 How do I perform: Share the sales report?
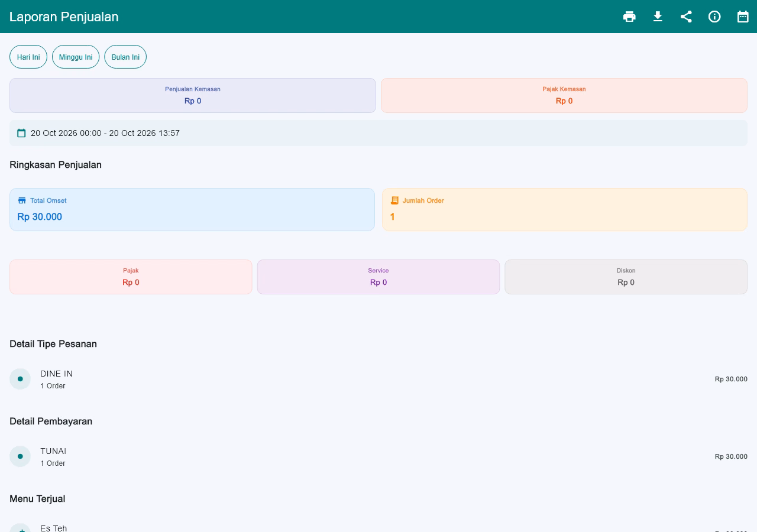(x=686, y=17)
